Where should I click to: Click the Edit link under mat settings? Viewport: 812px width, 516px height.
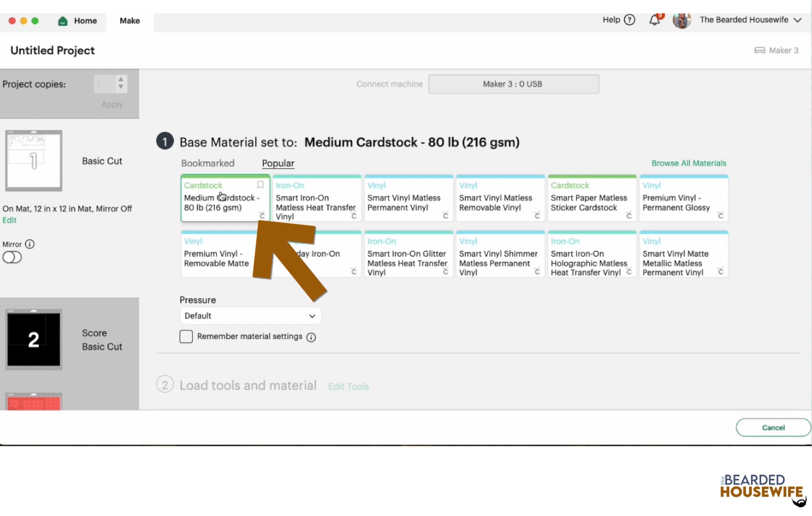(x=10, y=220)
